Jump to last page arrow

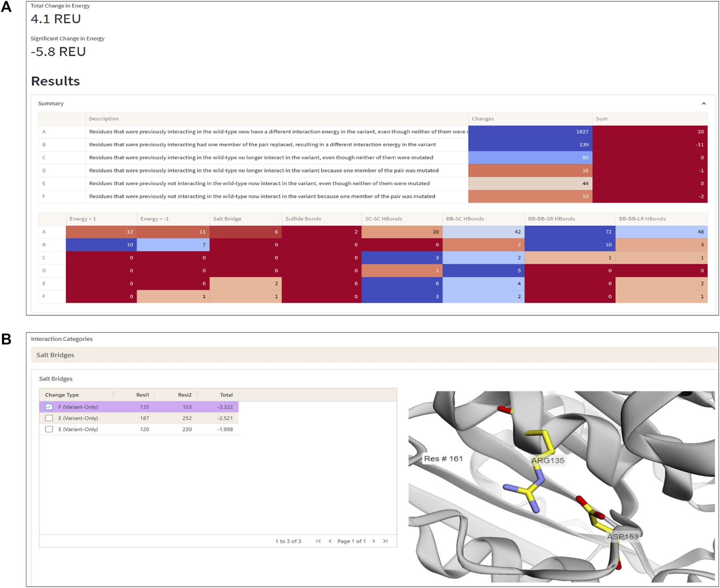[385, 541]
